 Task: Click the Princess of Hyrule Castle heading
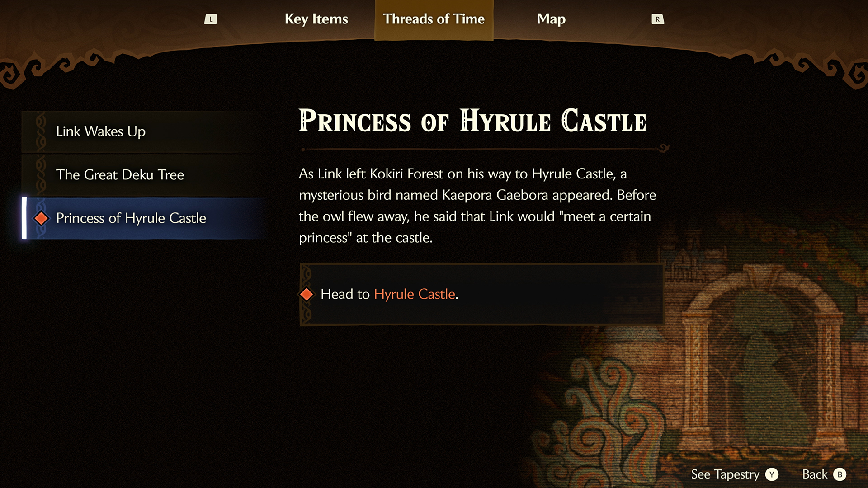pyautogui.click(x=472, y=121)
